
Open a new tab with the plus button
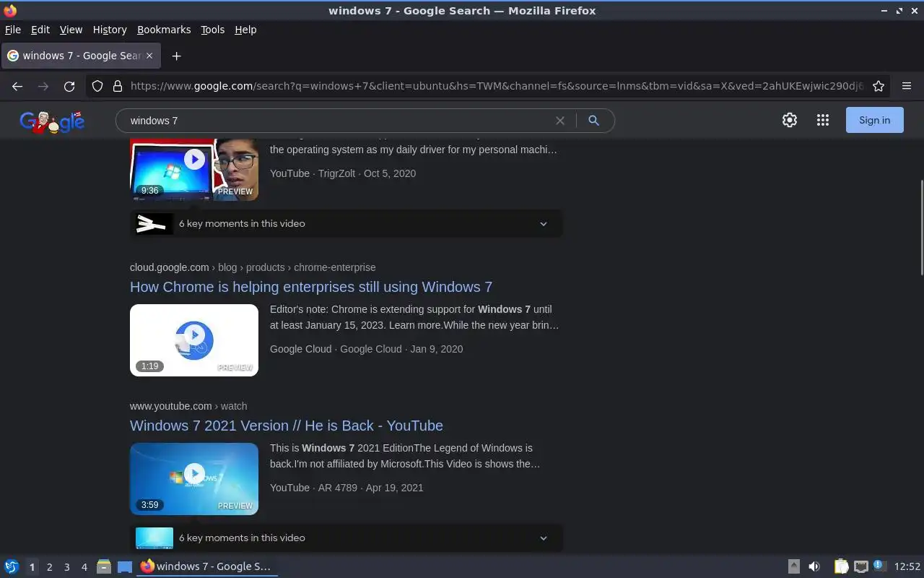click(x=176, y=56)
